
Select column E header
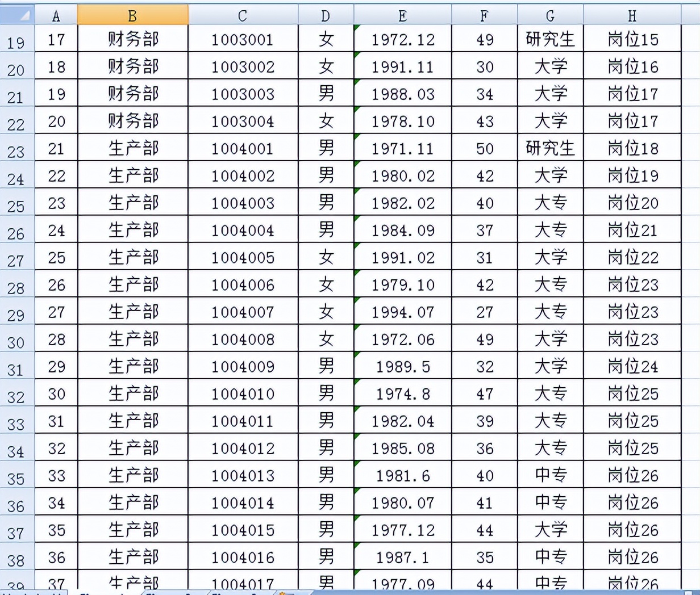(x=402, y=15)
